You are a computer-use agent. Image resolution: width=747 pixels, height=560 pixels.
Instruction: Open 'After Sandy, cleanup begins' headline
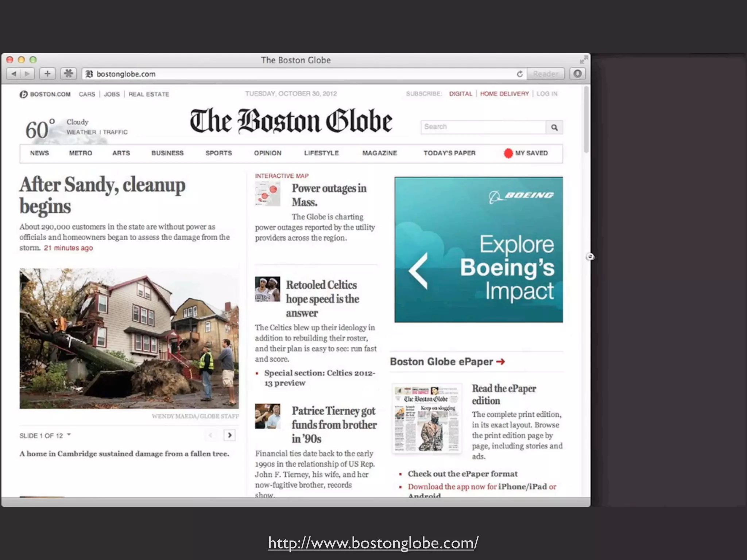102,195
